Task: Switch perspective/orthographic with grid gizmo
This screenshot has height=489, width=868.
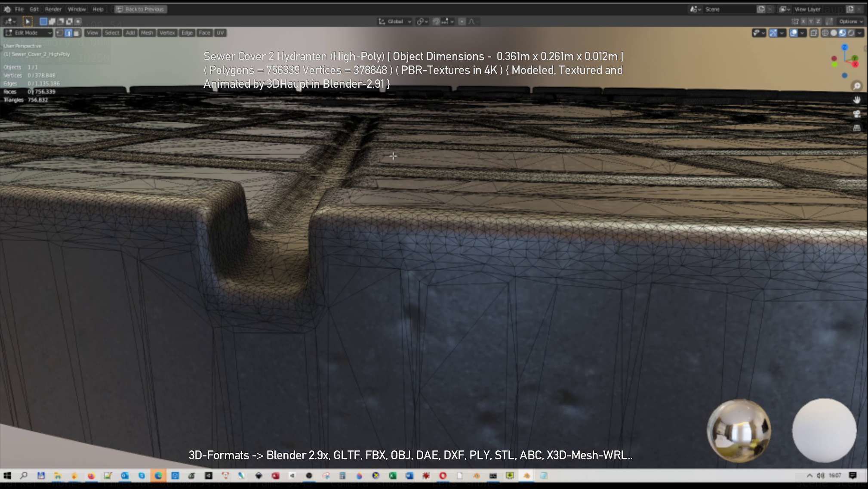Action: 857,128
